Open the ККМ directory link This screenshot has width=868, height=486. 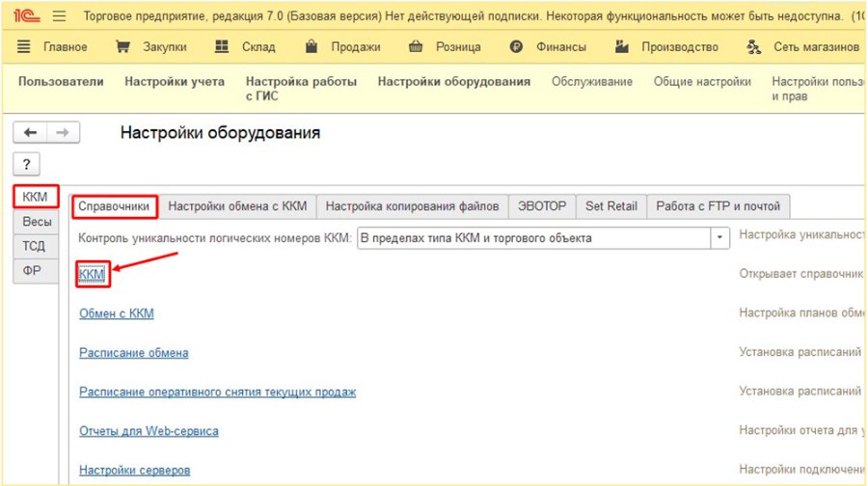pyautogui.click(x=92, y=274)
